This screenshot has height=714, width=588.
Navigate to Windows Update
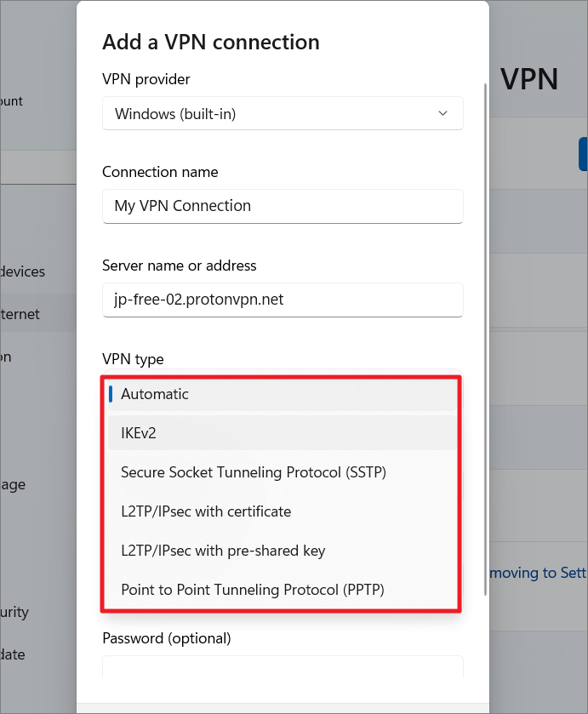pyautogui.click(x=26, y=654)
